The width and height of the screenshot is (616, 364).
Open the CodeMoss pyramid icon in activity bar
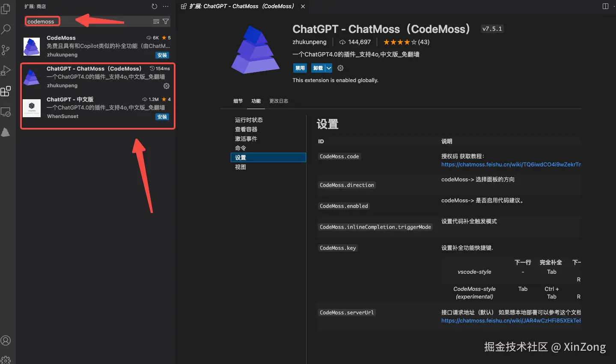click(6, 133)
